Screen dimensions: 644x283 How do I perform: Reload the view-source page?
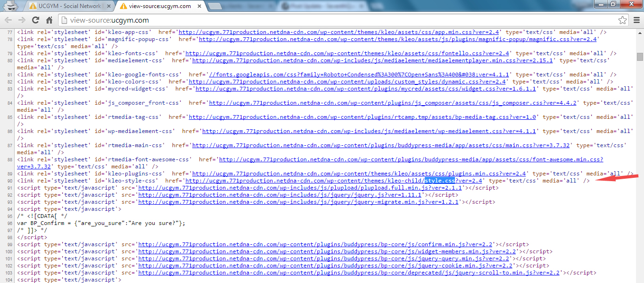click(x=35, y=20)
